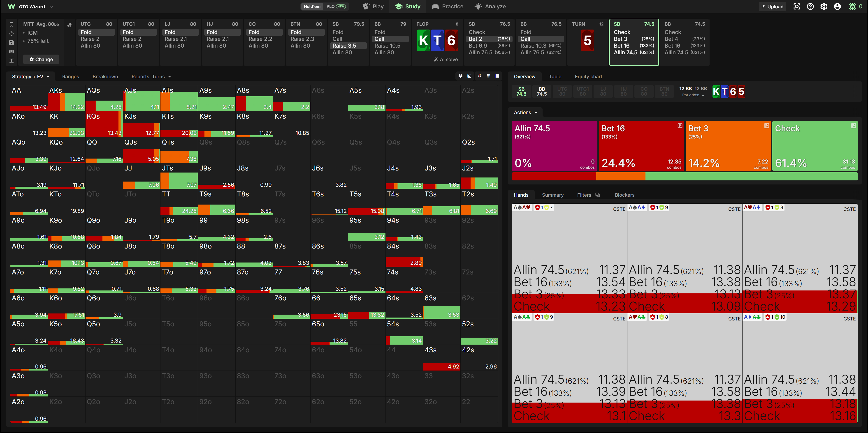Image resolution: width=868 pixels, height=433 pixels.
Task: Click the reset circular arrow icon
Action: [x=12, y=33]
